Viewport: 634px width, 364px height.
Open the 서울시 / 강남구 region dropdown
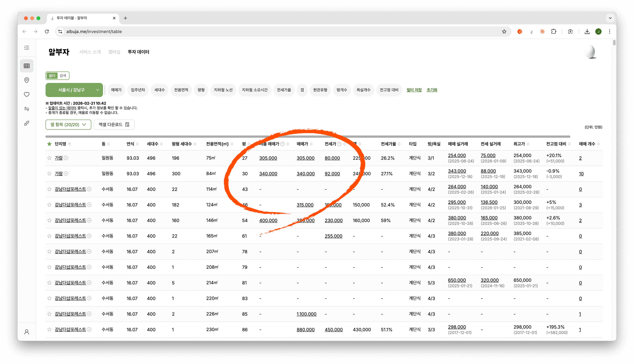(74, 90)
